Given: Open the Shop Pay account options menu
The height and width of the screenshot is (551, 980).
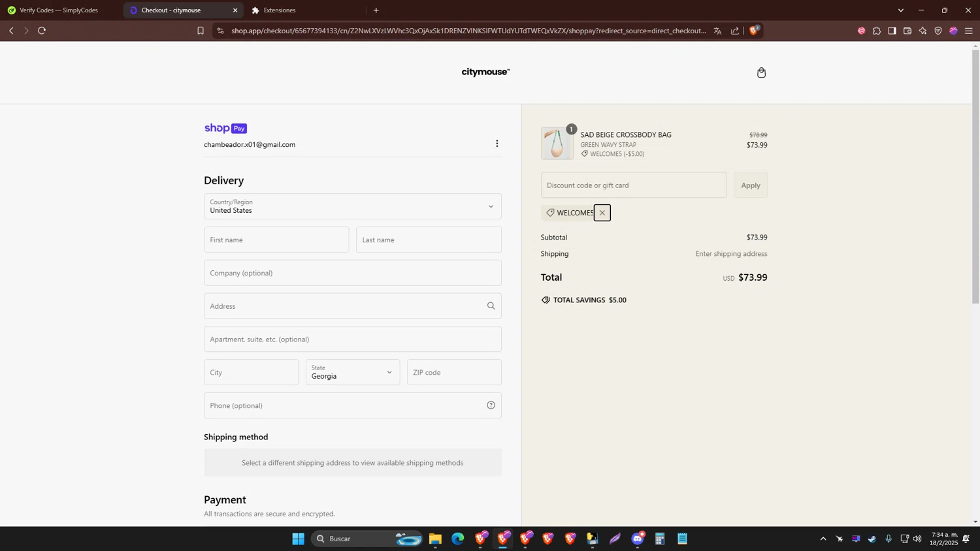Looking at the screenshot, I should tap(497, 144).
